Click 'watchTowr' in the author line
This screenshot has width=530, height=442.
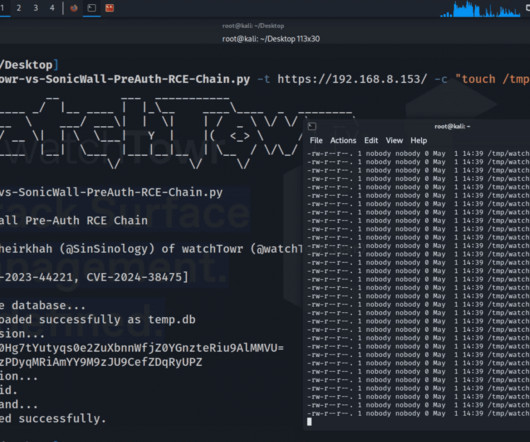(212, 249)
